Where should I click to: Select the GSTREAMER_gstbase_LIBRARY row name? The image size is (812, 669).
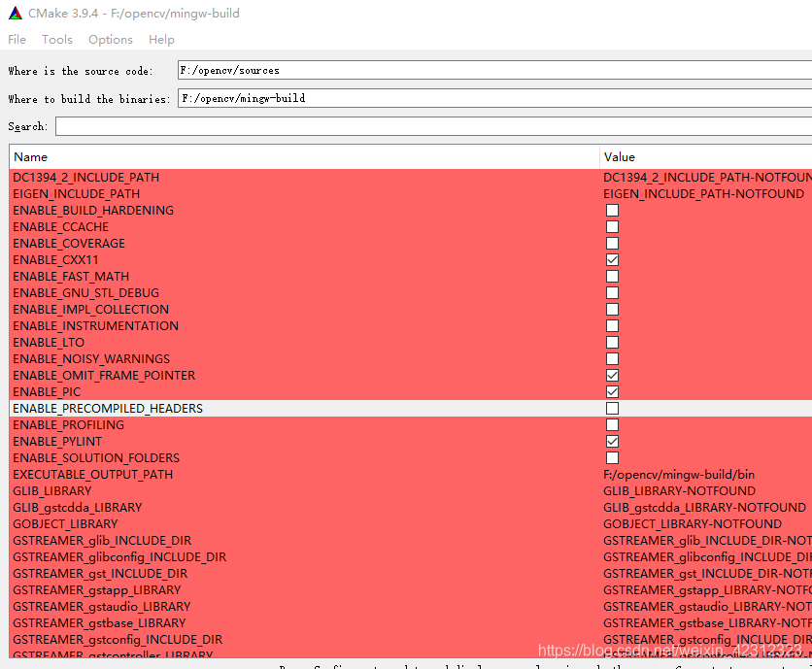point(99,623)
